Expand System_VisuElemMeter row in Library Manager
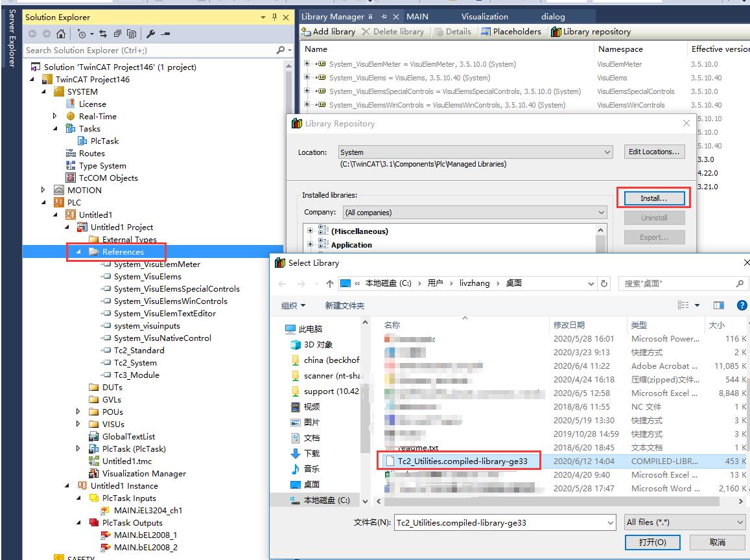The image size is (750, 560). [307, 63]
